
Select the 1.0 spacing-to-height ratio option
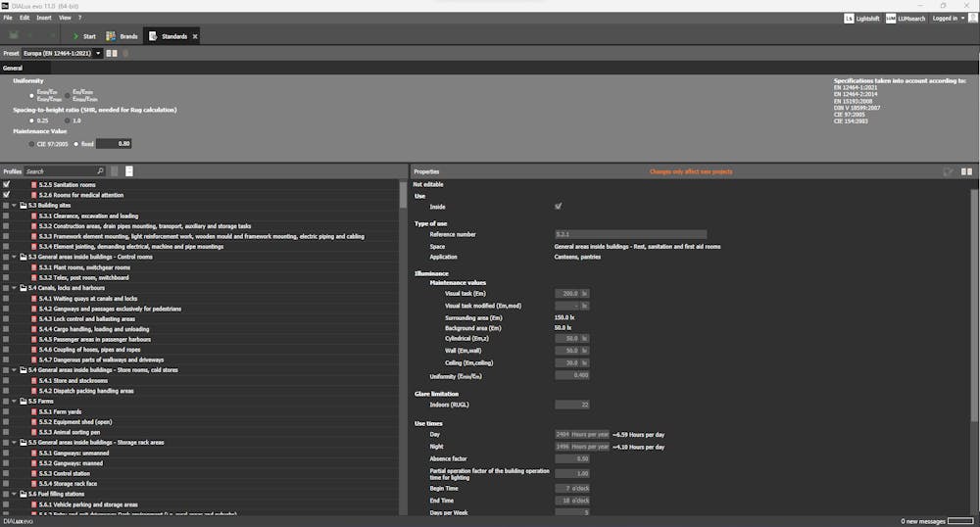click(x=67, y=120)
